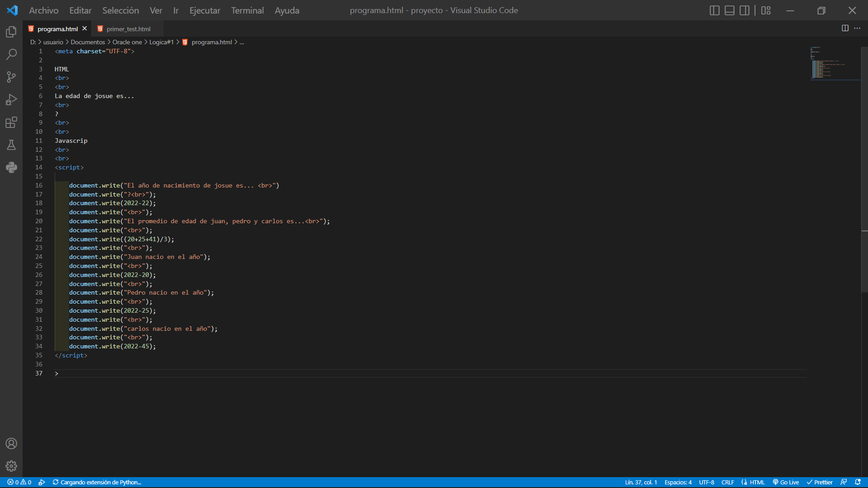
Task: Open the Python extension view
Action: click(x=11, y=168)
